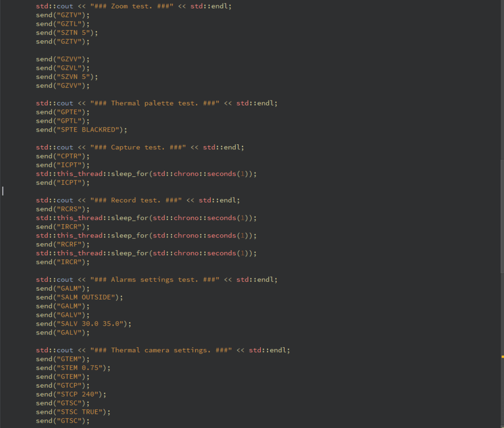Viewport: 504px width, 428px height.
Task: Click the send("SPTE BLACKRED") line
Action: click(82, 130)
